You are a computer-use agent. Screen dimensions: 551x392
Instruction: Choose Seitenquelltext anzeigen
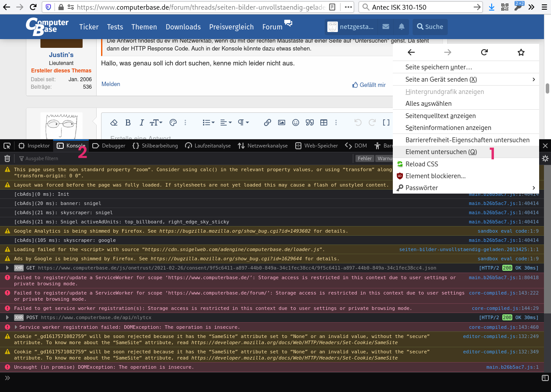(466, 116)
